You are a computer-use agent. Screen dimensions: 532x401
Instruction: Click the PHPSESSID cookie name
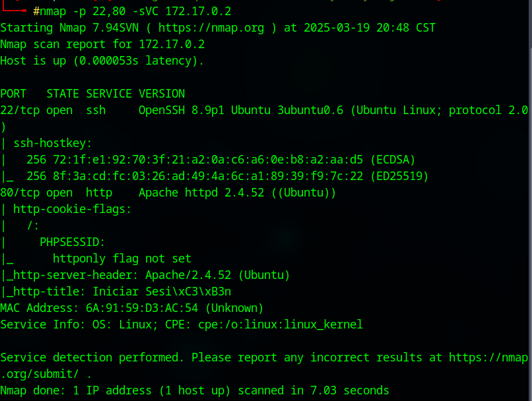(x=73, y=242)
